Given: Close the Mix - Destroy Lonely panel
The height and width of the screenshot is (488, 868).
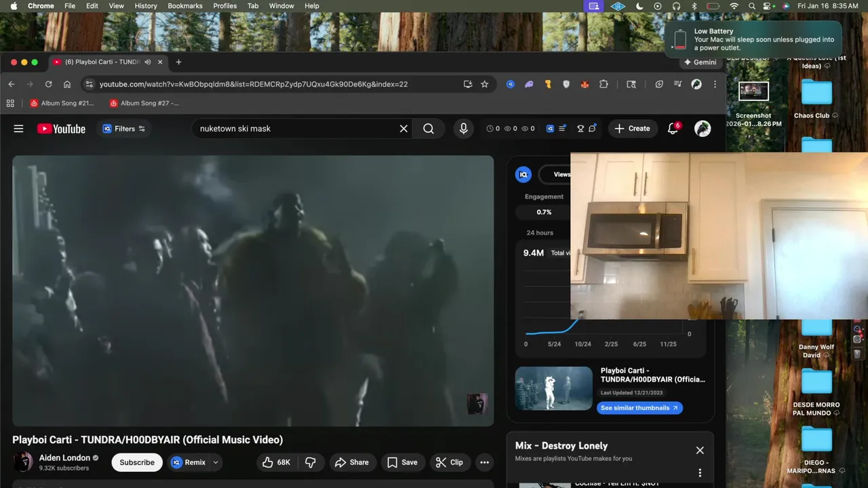Looking at the screenshot, I should (700, 450).
